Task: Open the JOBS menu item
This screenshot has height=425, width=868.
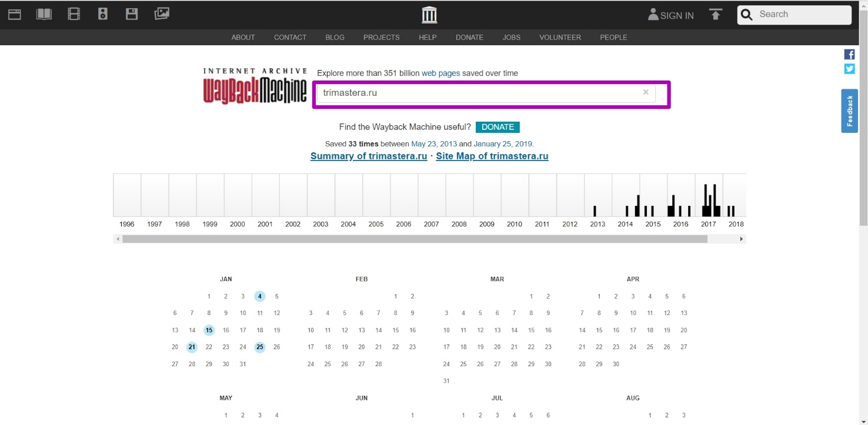Action: click(511, 37)
